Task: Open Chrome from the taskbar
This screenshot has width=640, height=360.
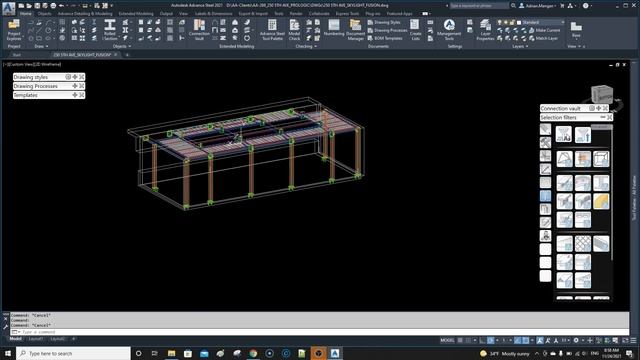Action: [253, 353]
